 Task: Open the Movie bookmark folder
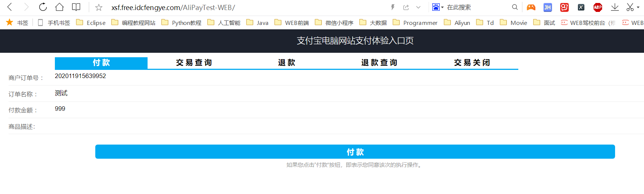[x=513, y=23]
